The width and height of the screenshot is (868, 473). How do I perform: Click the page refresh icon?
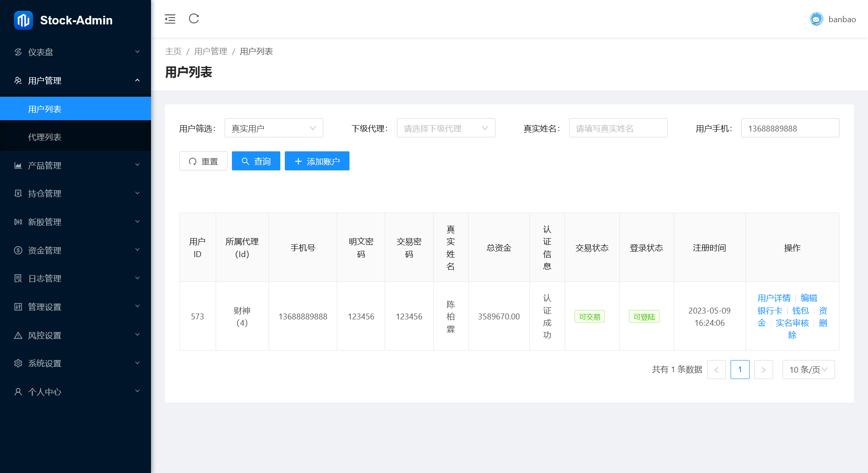point(193,19)
